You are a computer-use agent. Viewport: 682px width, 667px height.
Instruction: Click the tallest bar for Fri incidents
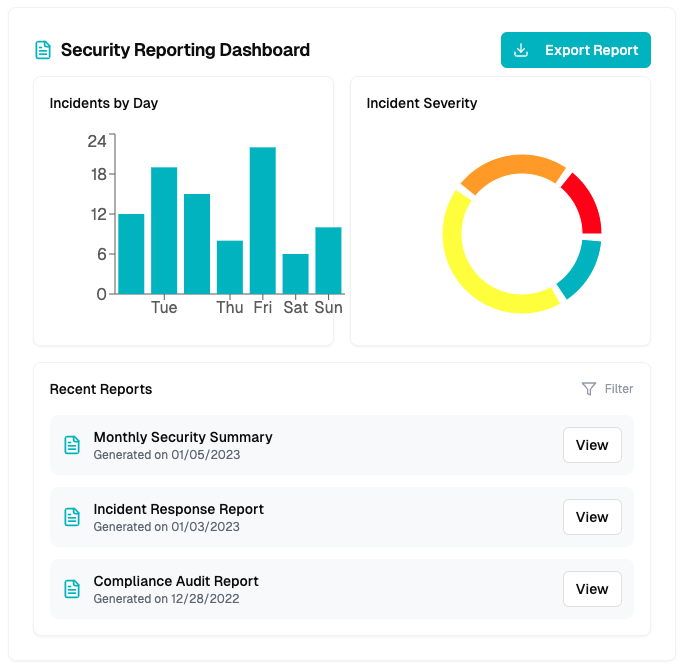tap(263, 220)
